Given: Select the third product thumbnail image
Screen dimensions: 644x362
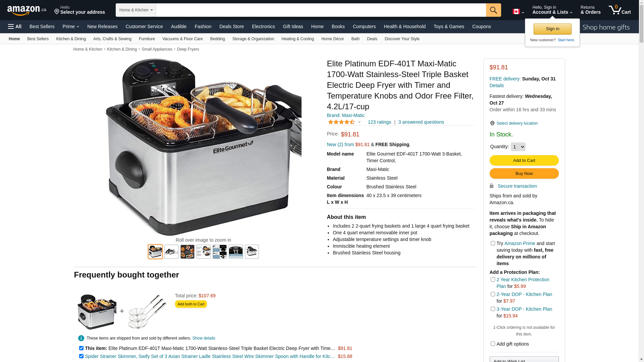Looking at the screenshot, I should 187,252.
